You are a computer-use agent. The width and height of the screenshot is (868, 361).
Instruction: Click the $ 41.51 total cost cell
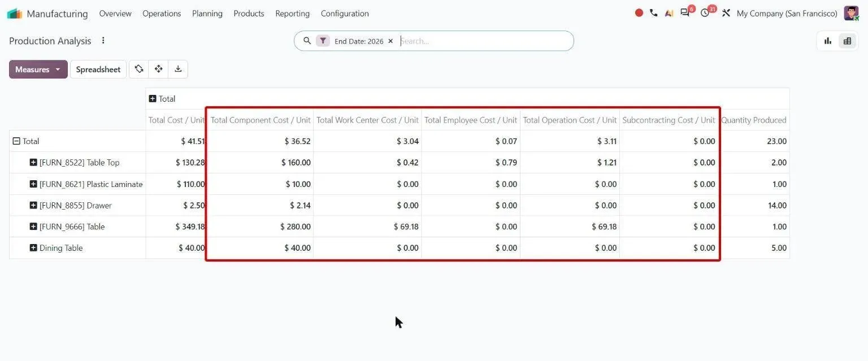176,141
